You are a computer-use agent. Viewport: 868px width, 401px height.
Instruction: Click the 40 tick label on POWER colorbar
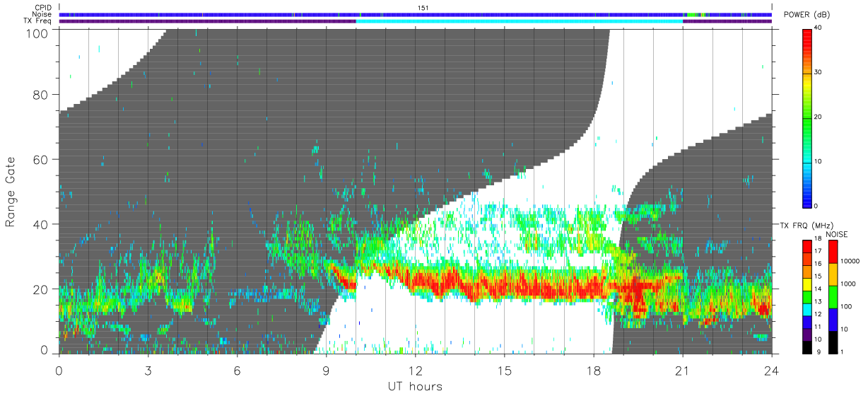point(819,28)
